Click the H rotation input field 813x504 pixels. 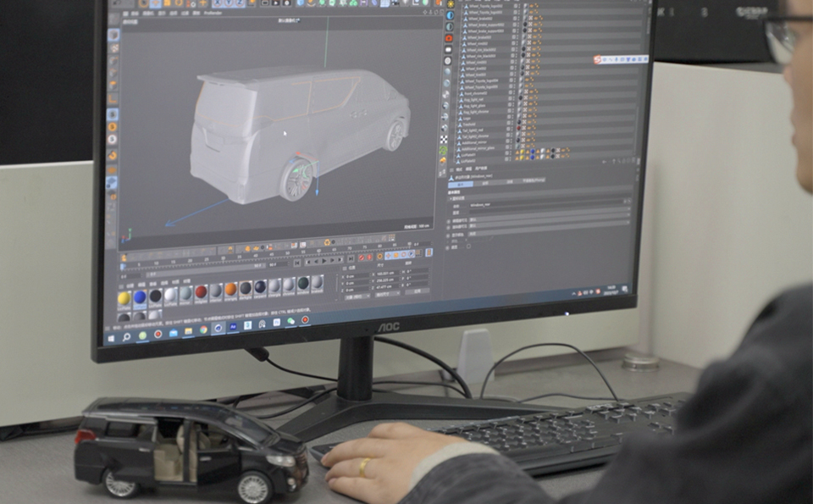coord(417,271)
